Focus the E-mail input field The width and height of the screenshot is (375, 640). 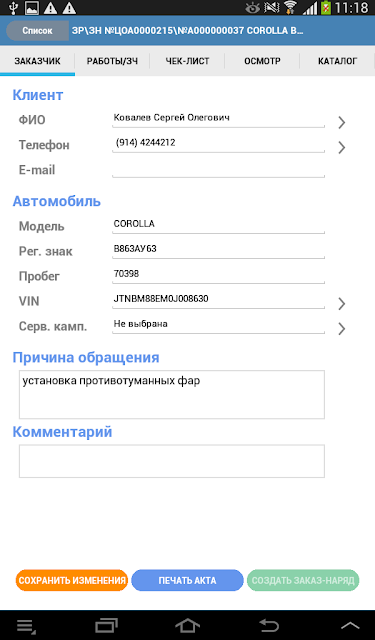[218, 169]
